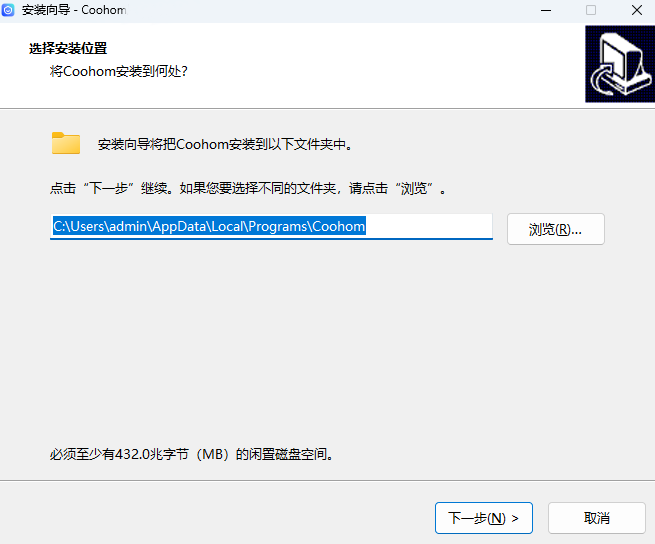Click the text 将Coohom安装到何处?
The width and height of the screenshot is (655, 544).
(x=119, y=71)
